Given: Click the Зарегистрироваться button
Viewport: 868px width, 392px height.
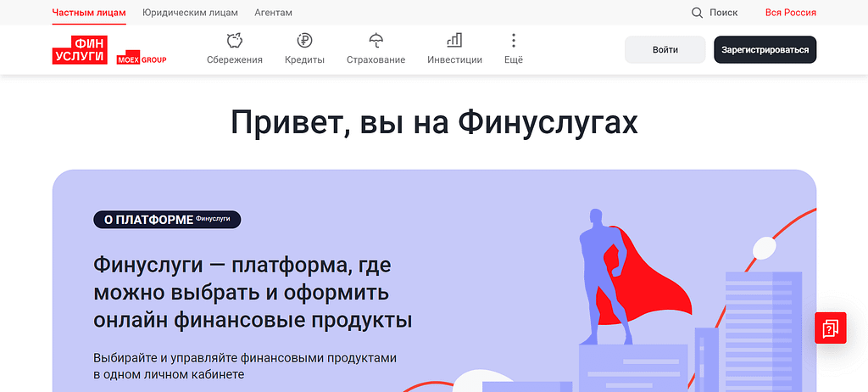Looking at the screenshot, I should point(765,50).
